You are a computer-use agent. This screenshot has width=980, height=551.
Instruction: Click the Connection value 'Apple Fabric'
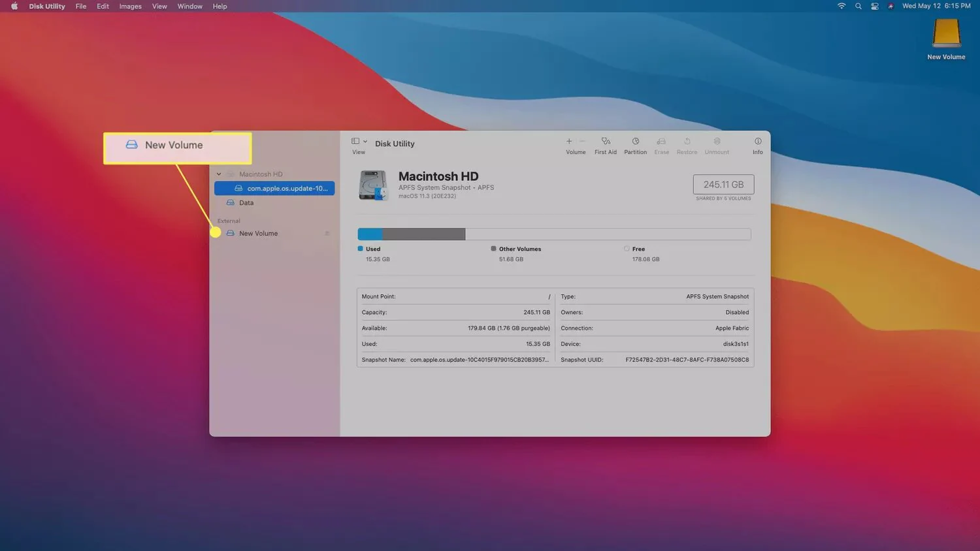(x=732, y=328)
